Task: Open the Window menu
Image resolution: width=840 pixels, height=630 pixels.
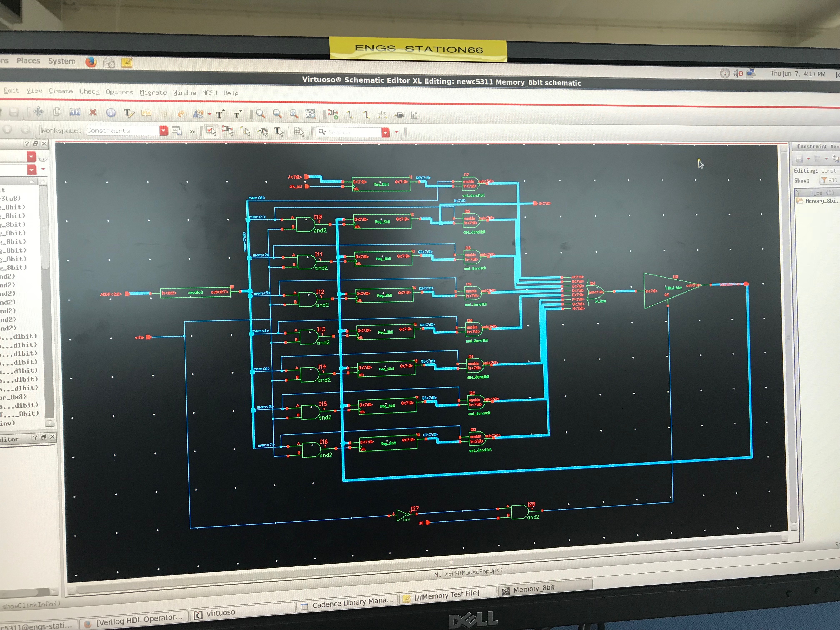Action: point(185,93)
